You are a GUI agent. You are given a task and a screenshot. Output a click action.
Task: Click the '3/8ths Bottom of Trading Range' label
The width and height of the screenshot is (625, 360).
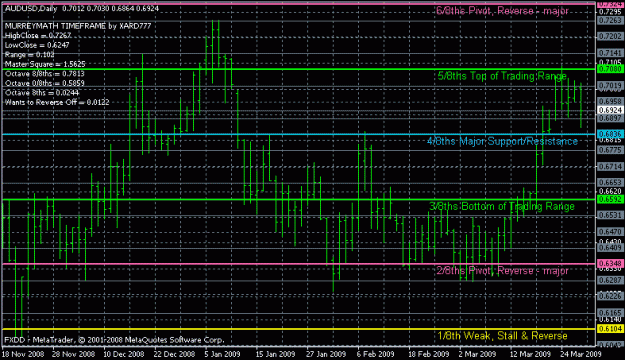[x=502, y=207]
